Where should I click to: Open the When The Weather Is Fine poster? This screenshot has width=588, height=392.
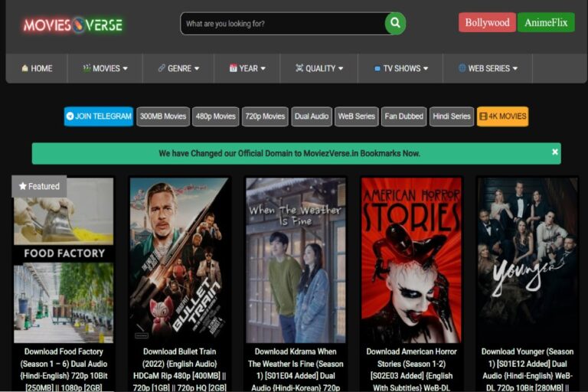(296, 260)
